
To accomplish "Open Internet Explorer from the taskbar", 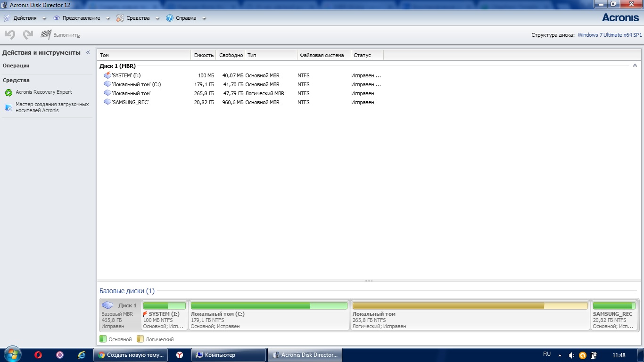I will [82, 355].
